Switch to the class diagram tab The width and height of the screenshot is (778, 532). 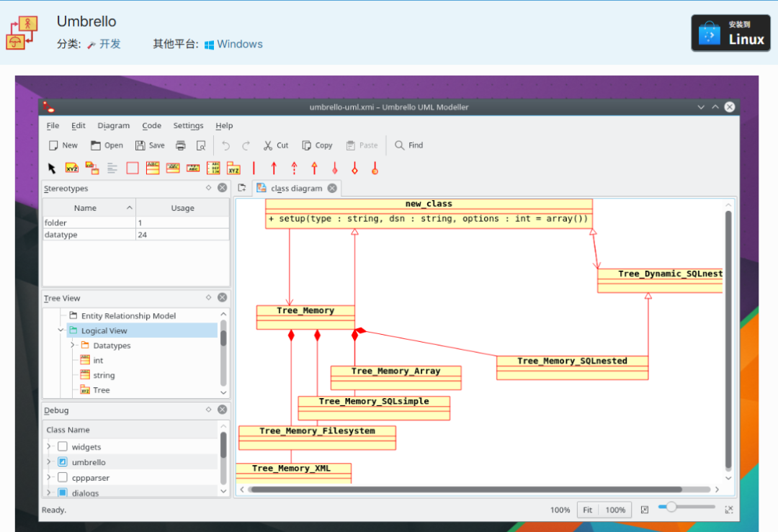[297, 188]
